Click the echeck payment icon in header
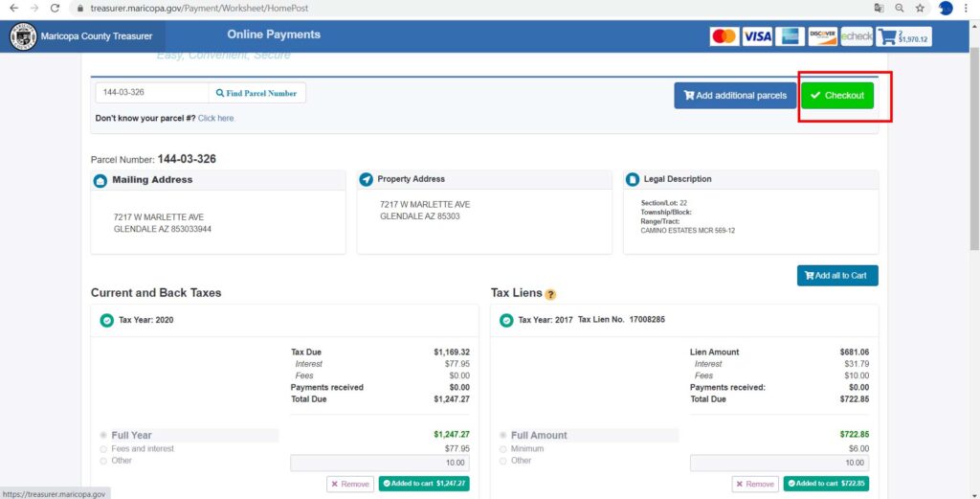The image size is (980, 499). (857, 36)
